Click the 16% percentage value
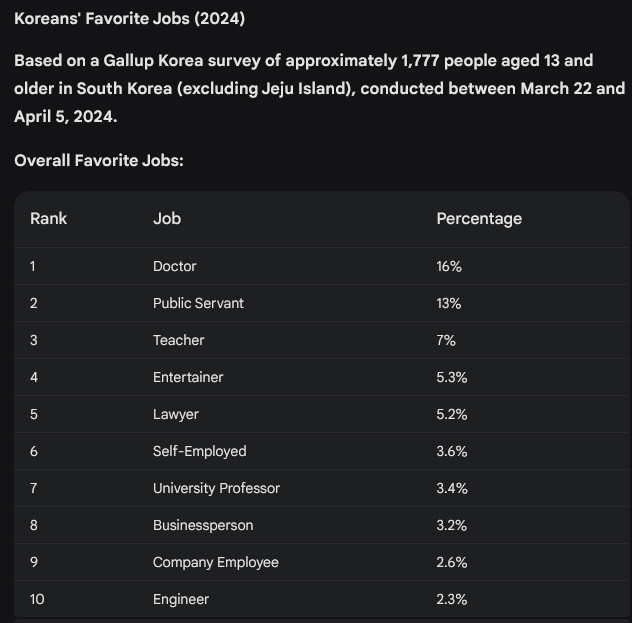Image resolution: width=632 pixels, height=623 pixels. (449, 266)
